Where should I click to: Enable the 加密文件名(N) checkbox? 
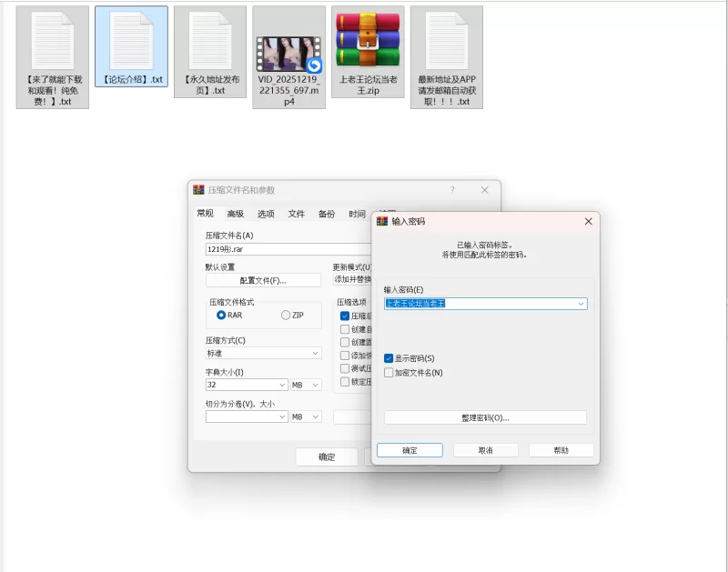pyautogui.click(x=389, y=373)
